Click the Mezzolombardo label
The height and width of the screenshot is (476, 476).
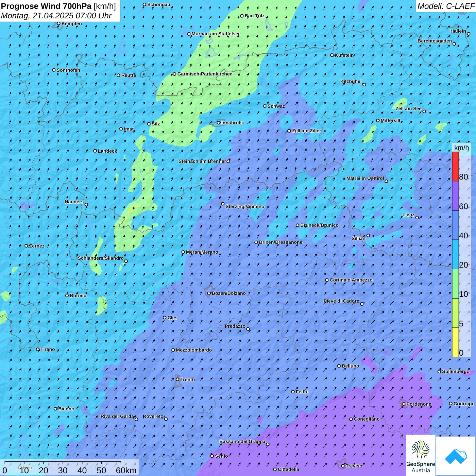[x=194, y=350]
